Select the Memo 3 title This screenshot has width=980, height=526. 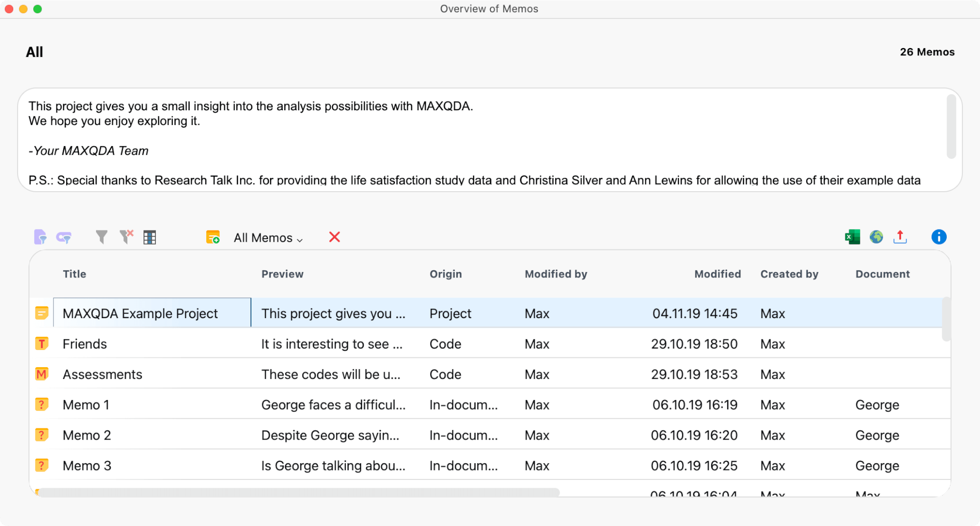point(87,466)
